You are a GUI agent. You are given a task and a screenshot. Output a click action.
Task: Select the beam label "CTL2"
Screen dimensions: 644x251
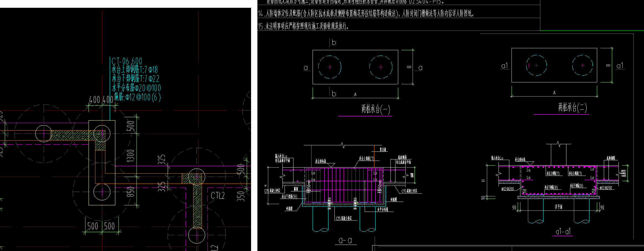[218, 196]
